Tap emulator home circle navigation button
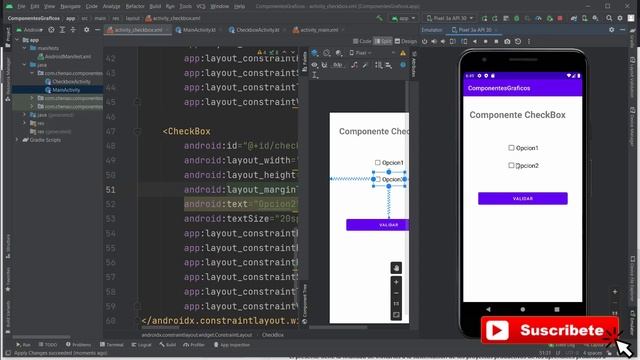640x360 pixels. [522, 309]
